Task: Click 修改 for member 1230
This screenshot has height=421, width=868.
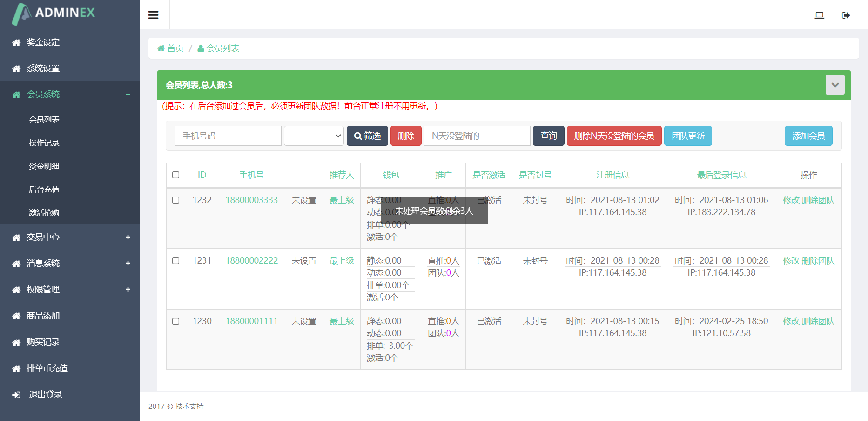Action: point(791,321)
